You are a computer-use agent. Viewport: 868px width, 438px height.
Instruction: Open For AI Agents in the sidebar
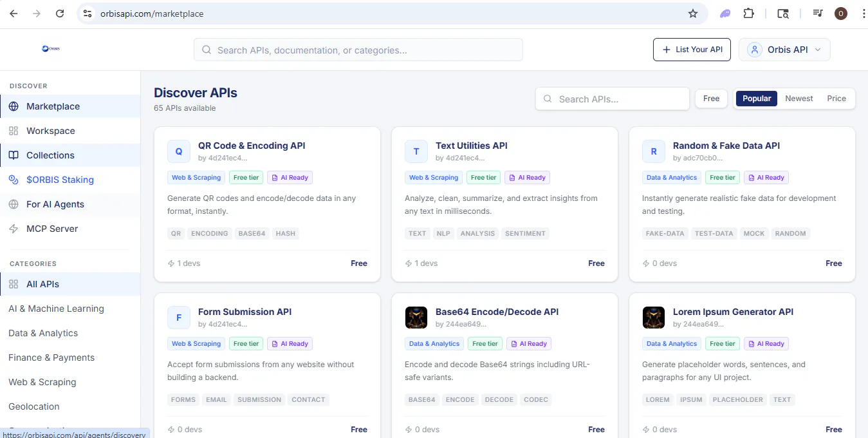(70, 204)
